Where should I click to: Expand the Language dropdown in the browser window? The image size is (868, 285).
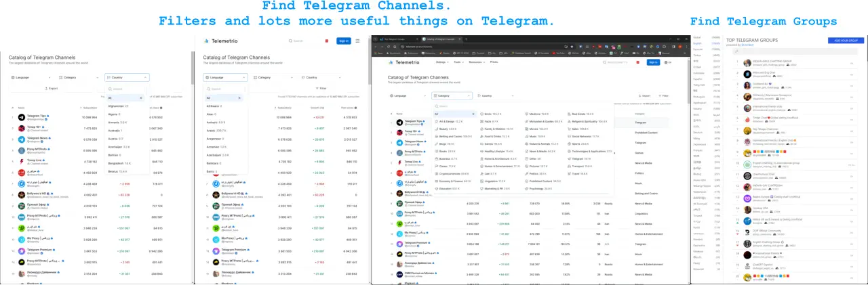[409, 95]
